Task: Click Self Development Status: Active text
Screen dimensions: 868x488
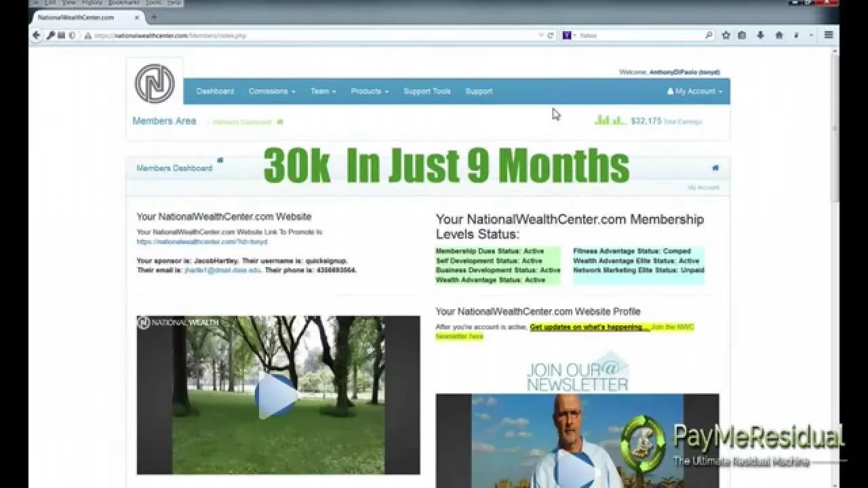Action: pos(489,260)
